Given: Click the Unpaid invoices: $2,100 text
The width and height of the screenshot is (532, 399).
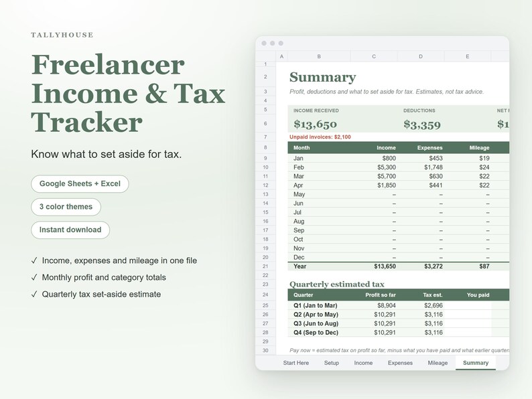Looking at the screenshot, I should tap(320, 137).
